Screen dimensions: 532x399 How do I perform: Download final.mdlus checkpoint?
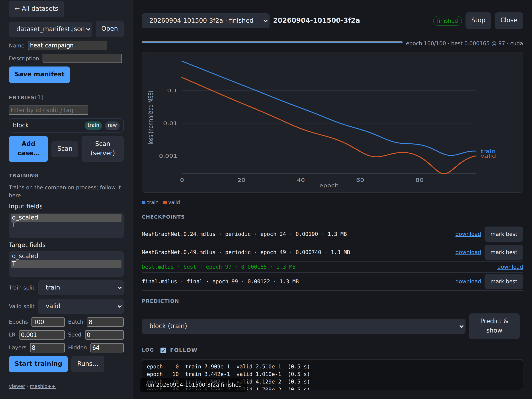coord(468,282)
